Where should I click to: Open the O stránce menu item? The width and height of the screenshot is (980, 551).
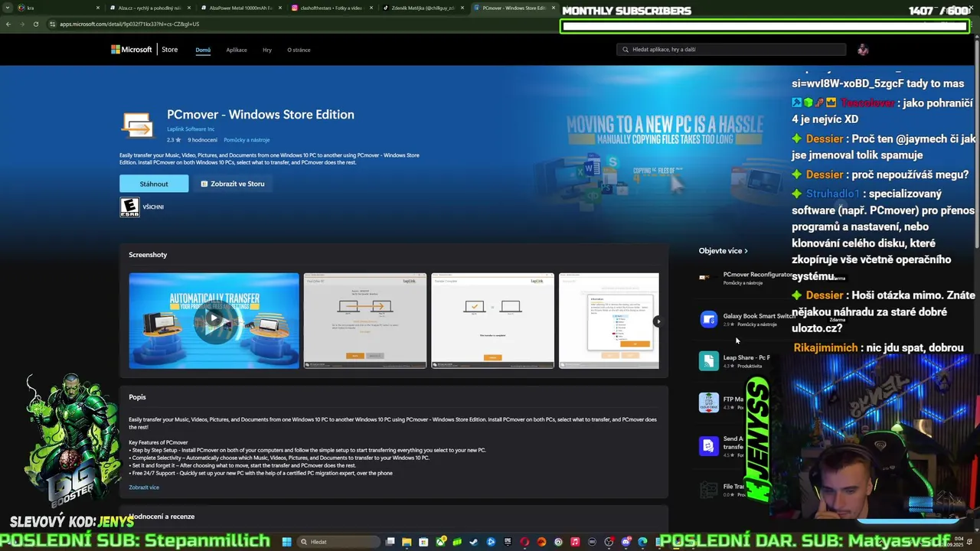tap(299, 50)
